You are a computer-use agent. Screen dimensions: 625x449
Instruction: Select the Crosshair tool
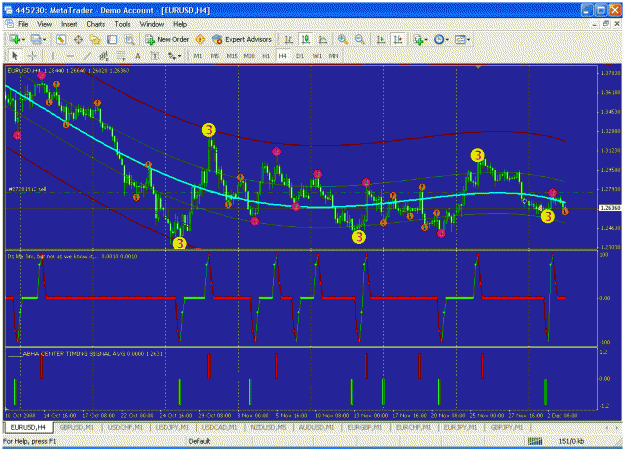pos(32,56)
